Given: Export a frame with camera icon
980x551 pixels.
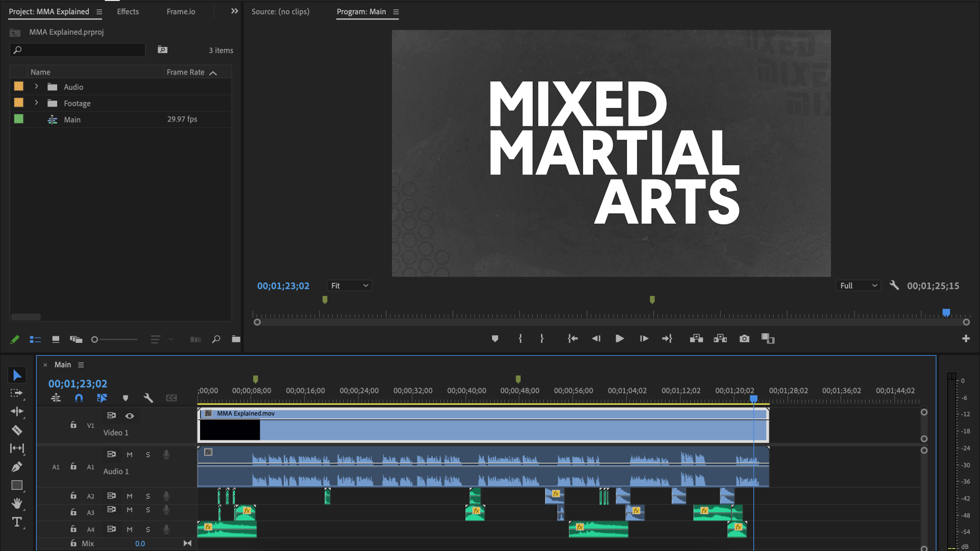Looking at the screenshot, I should coord(744,338).
